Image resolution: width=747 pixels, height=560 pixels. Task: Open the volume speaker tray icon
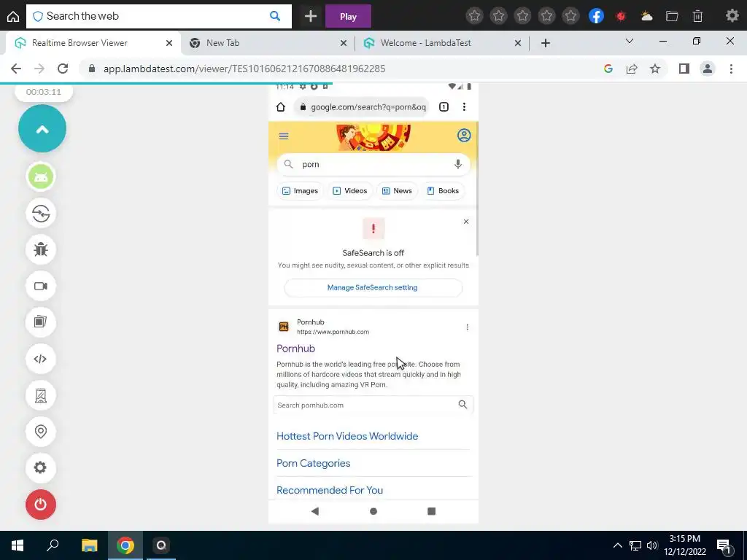tap(652, 545)
